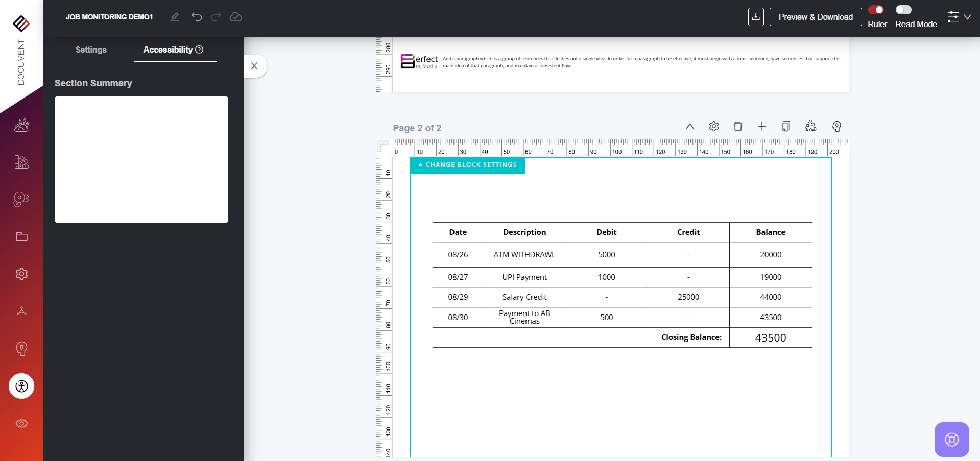Select the Accessibility tab
This screenshot has height=461, width=980.
173,50
